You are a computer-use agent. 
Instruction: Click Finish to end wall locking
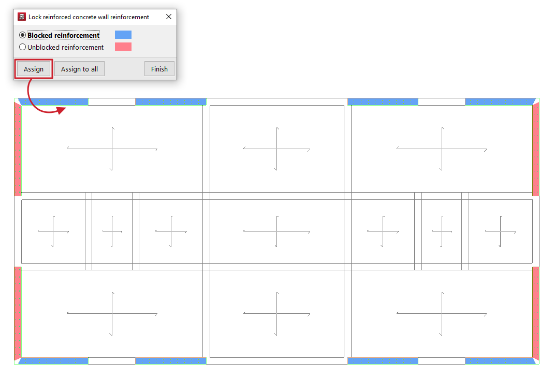[x=159, y=69]
